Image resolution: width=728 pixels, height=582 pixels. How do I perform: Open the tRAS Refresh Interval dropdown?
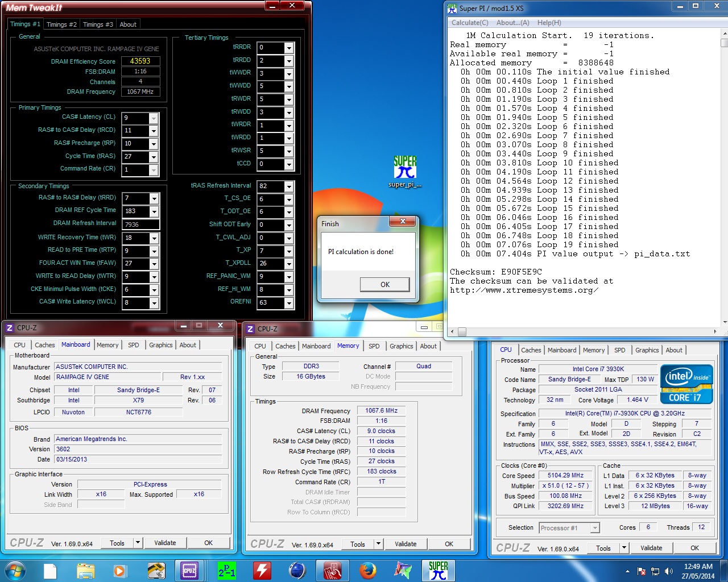click(x=289, y=186)
